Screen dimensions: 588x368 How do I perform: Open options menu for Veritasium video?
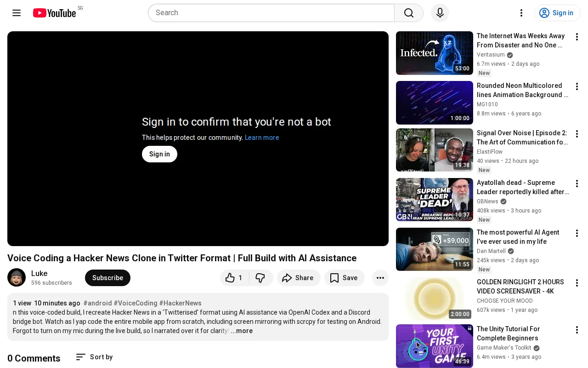click(577, 37)
